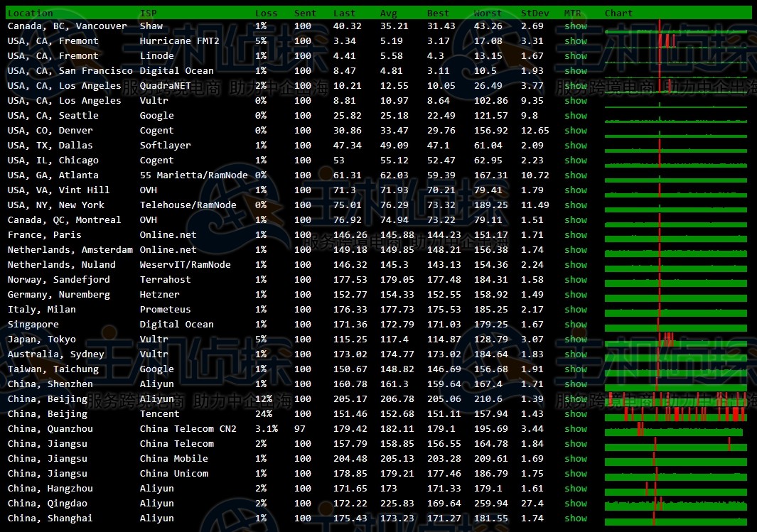The width and height of the screenshot is (757, 532).
Task: Open show link for Nuremberg Hetzner
Action: pos(576,295)
